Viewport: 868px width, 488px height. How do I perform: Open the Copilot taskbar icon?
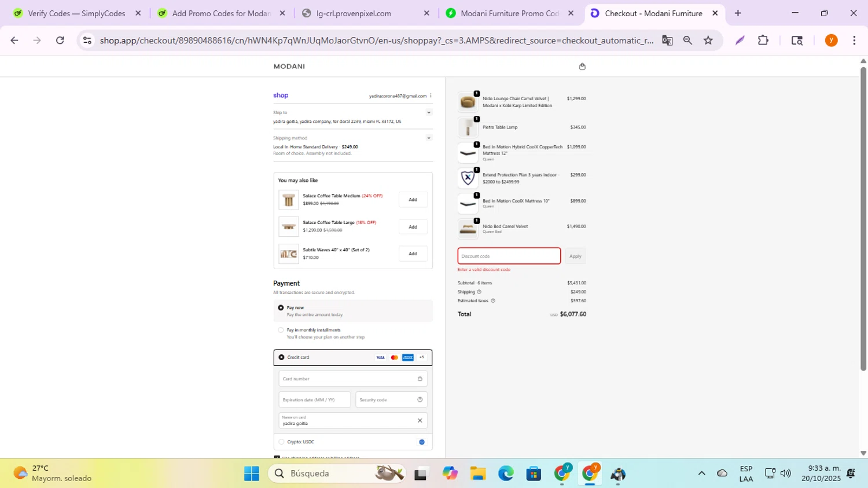click(x=450, y=474)
